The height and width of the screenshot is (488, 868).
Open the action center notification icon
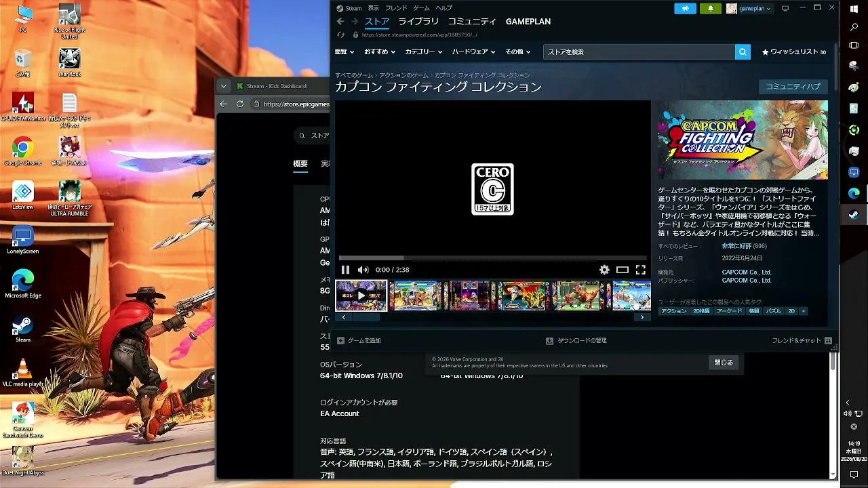854,475
